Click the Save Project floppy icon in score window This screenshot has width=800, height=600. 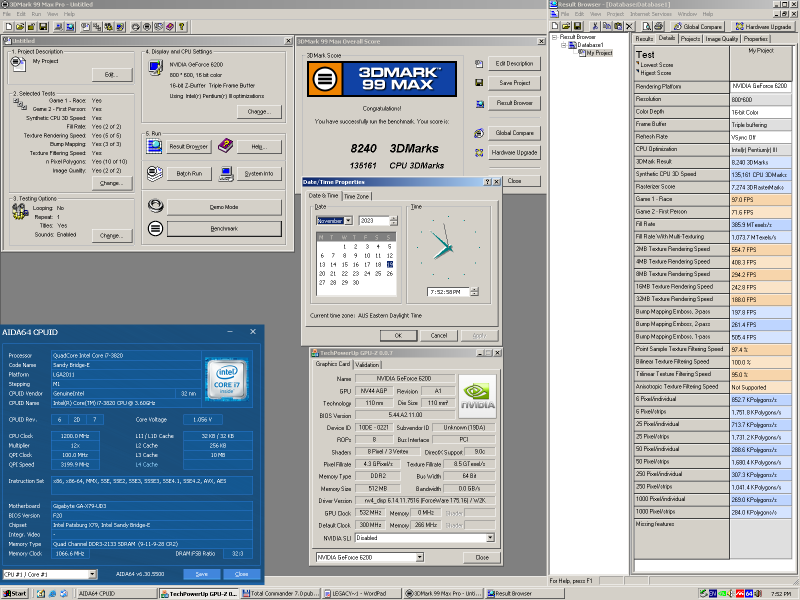479,83
